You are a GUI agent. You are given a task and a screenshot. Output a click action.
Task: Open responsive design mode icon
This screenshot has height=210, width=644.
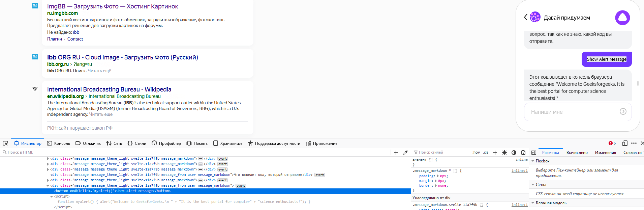coord(625,143)
